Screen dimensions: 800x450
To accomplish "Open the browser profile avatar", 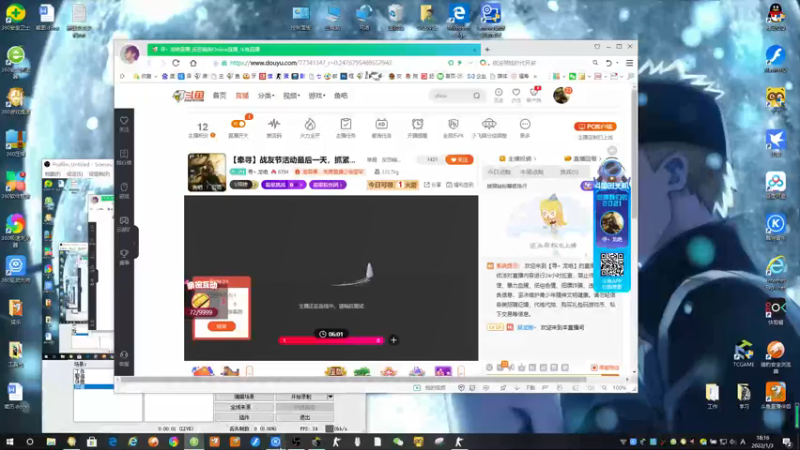I will [x=130, y=53].
